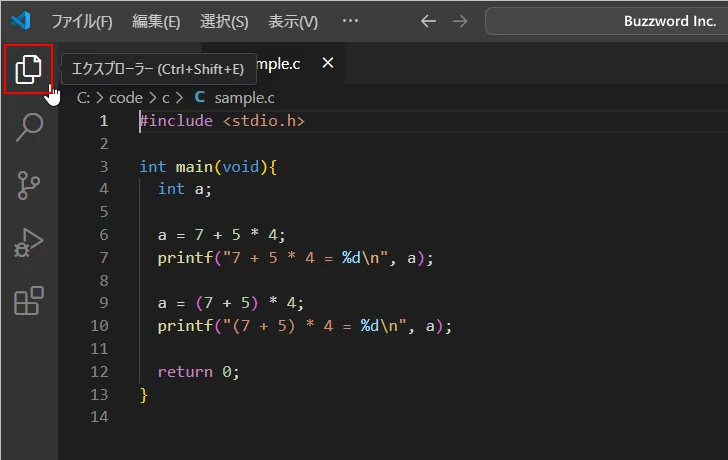Open the Explorer view in activity bar
728x460 pixels.
pos(28,70)
